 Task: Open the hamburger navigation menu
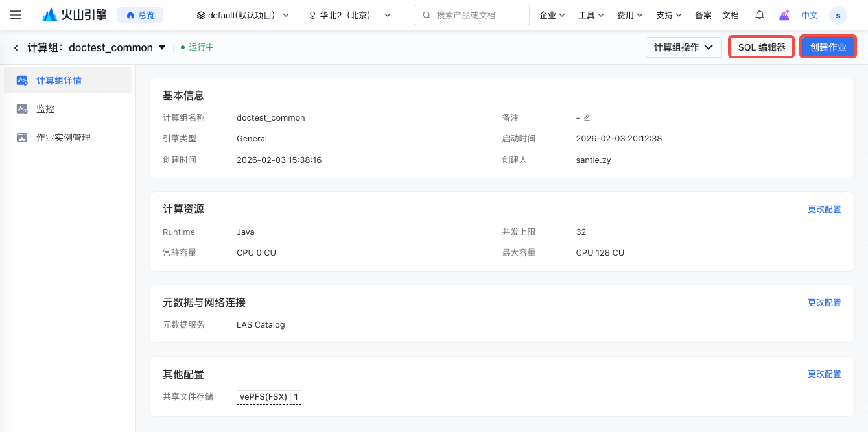16,15
